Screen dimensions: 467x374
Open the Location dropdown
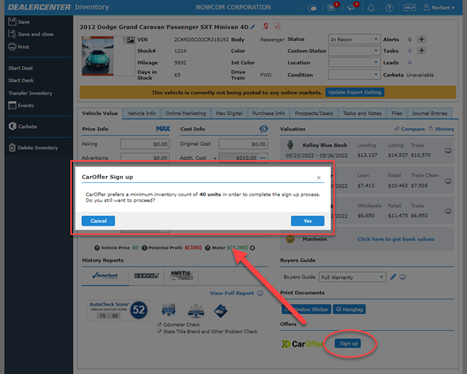(x=354, y=62)
